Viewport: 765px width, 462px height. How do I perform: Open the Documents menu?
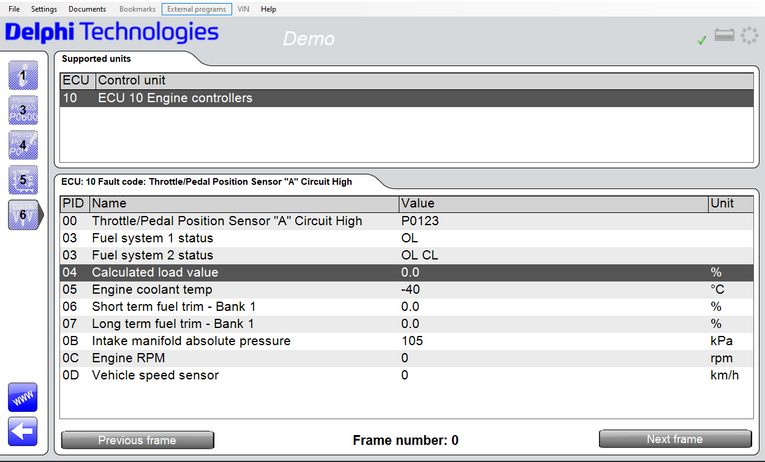pos(87,9)
